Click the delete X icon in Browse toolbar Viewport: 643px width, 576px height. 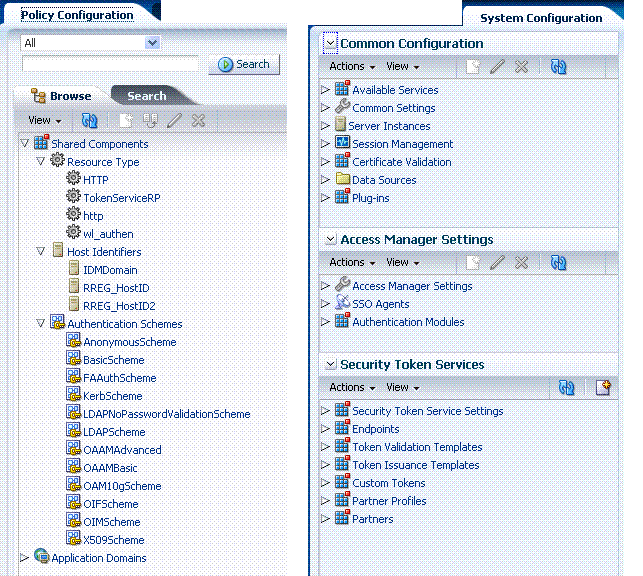[x=198, y=120]
